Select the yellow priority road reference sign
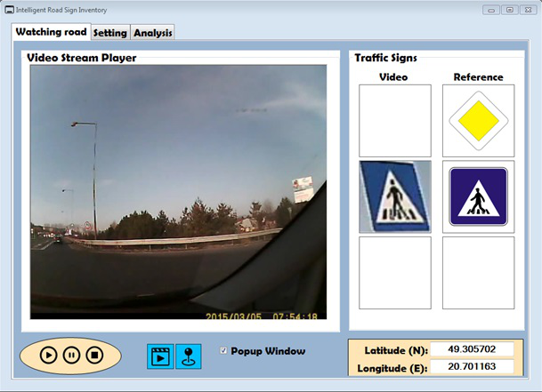542x392 pixels. point(479,121)
